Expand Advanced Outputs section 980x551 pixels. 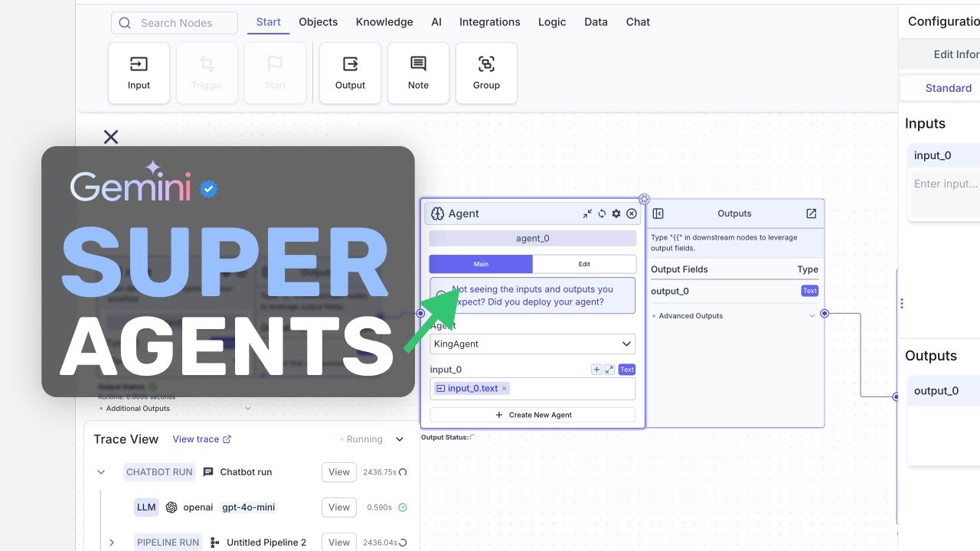point(733,315)
